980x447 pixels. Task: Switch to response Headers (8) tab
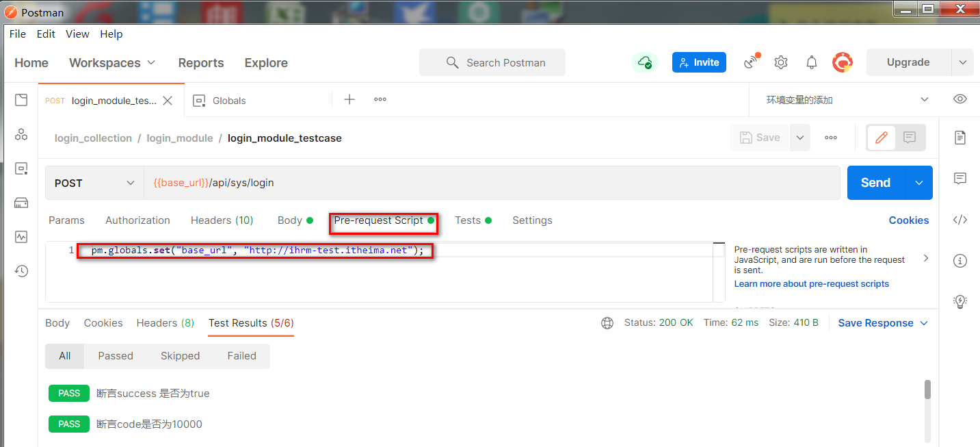tap(165, 323)
